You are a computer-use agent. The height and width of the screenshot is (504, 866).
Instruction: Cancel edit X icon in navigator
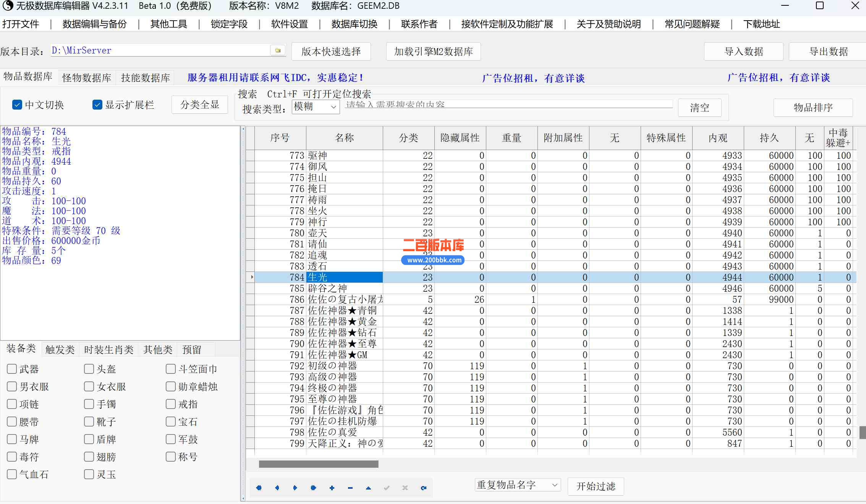click(405, 488)
